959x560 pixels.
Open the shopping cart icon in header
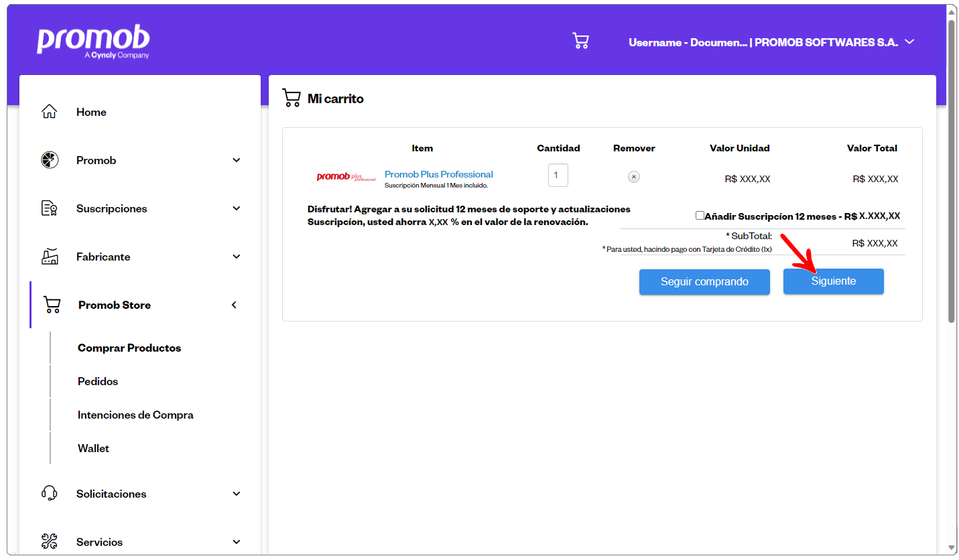[580, 42]
